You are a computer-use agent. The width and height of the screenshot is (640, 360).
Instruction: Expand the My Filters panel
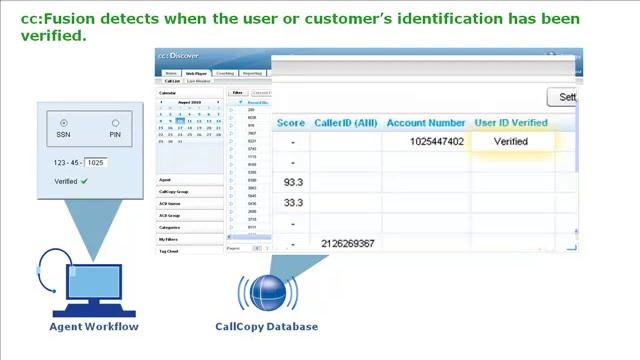(190, 240)
